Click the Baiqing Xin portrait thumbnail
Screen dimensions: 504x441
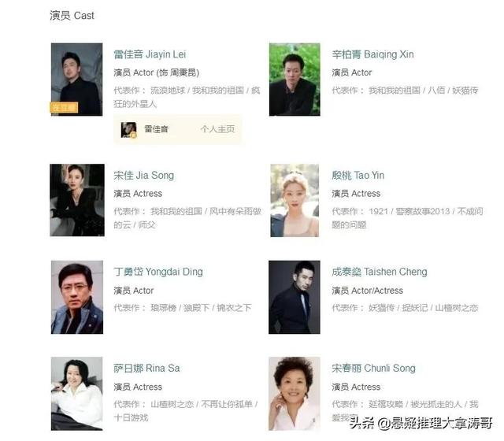click(295, 80)
